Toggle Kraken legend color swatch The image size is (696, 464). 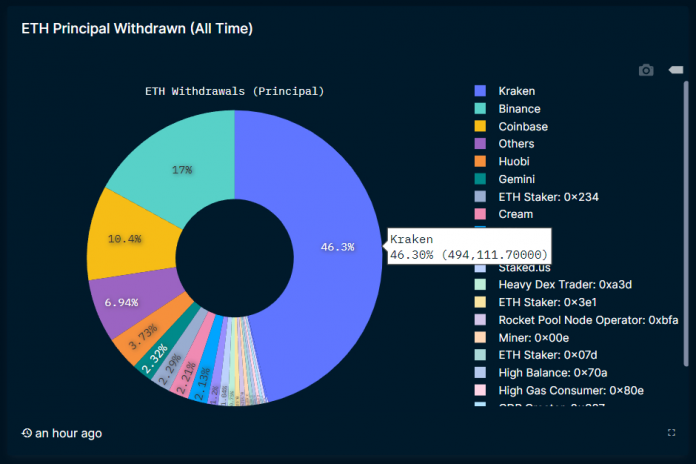[x=480, y=91]
